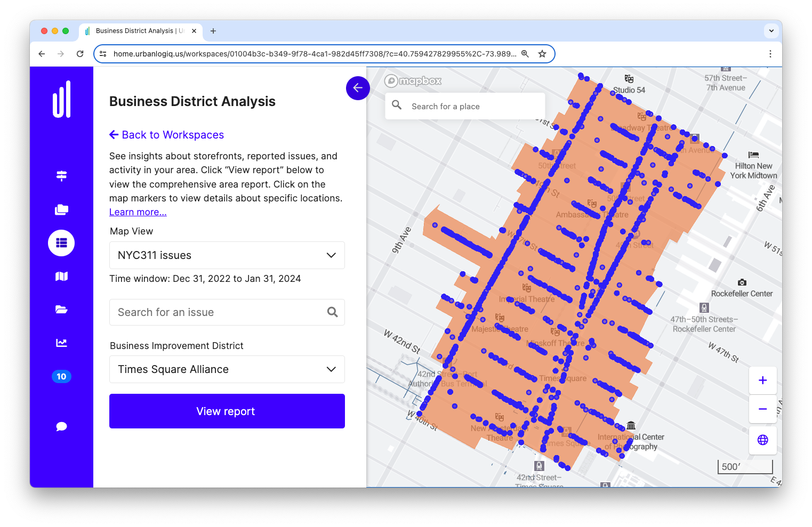Open the filters panel in the sidebar

(61, 175)
